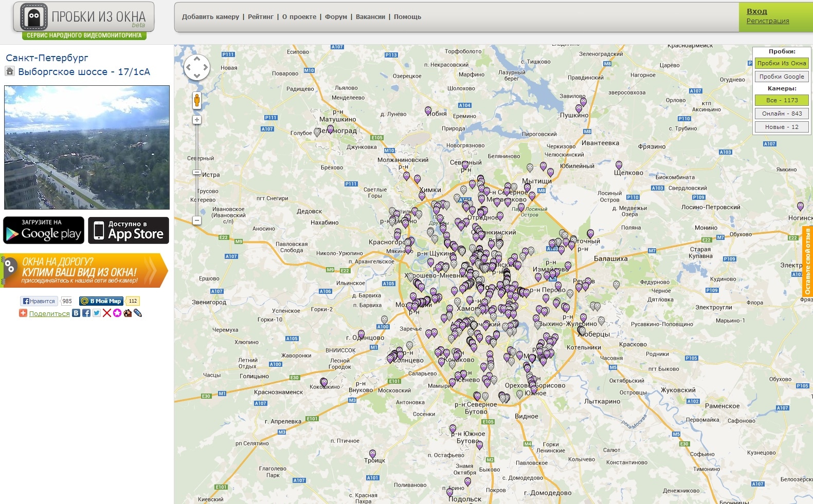Show only Онлайн - 843 cameras
The height and width of the screenshot is (504, 813).
pyautogui.click(x=781, y=114)
